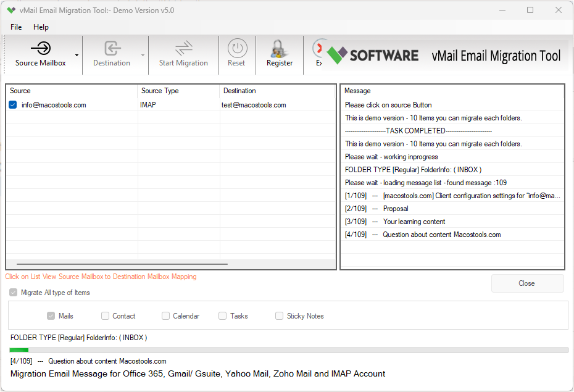Open the File menu

[x=16, y=27]
